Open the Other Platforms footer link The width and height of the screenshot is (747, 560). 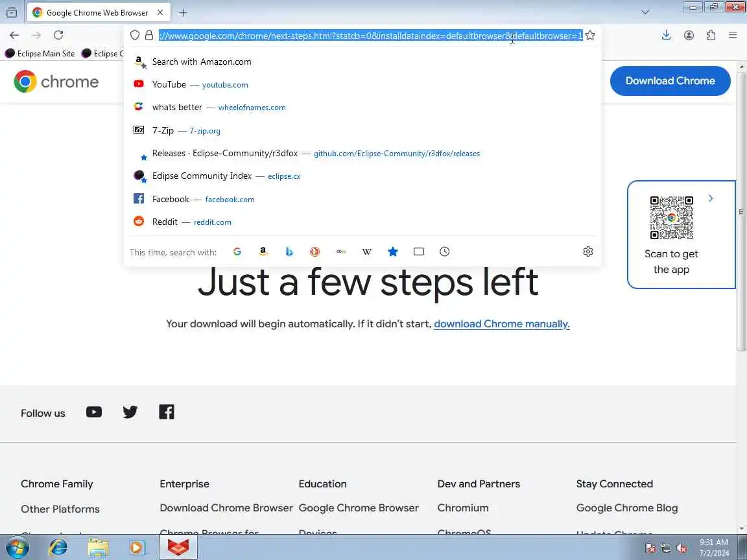point(60,509)
